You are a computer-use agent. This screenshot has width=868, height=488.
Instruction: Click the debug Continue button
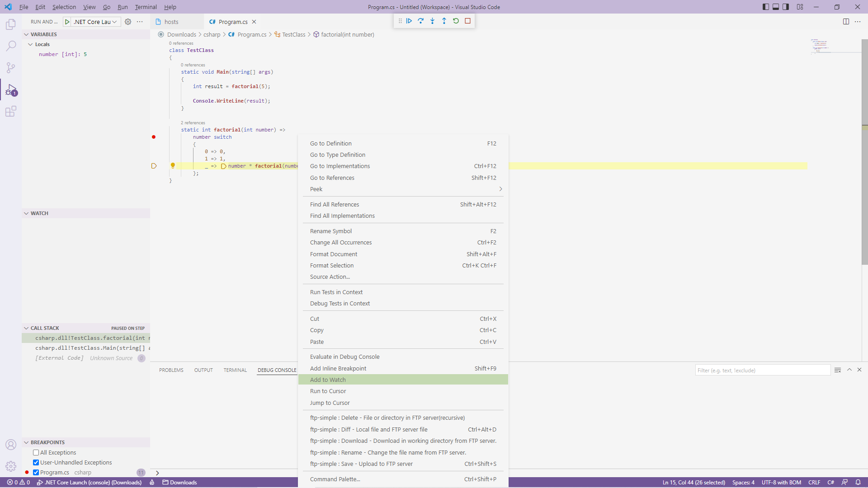click(409, 21)
